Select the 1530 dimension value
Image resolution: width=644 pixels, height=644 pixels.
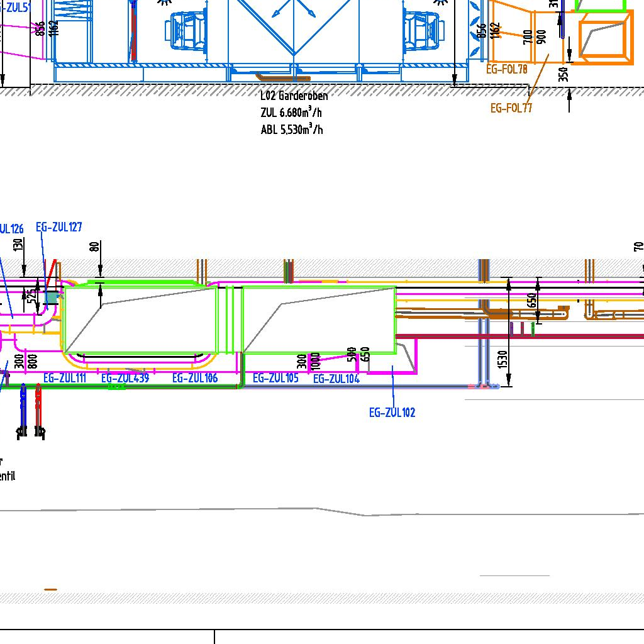pos(502,360)
